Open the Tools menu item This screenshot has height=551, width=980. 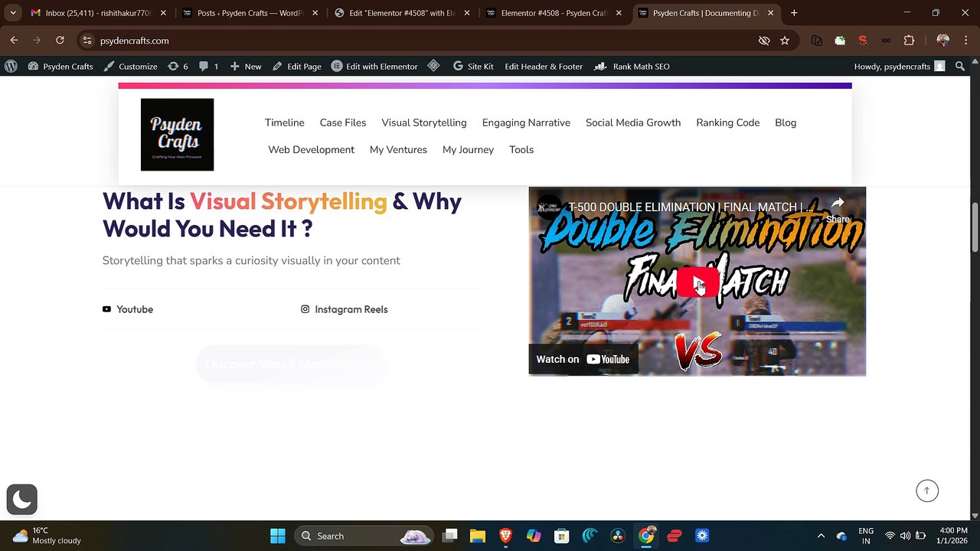521,149
